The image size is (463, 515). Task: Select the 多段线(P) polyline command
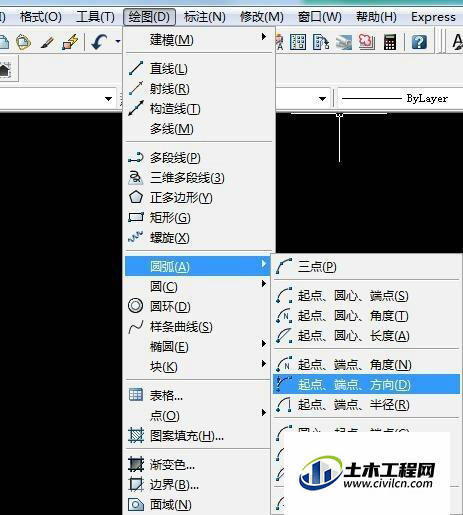198,157
